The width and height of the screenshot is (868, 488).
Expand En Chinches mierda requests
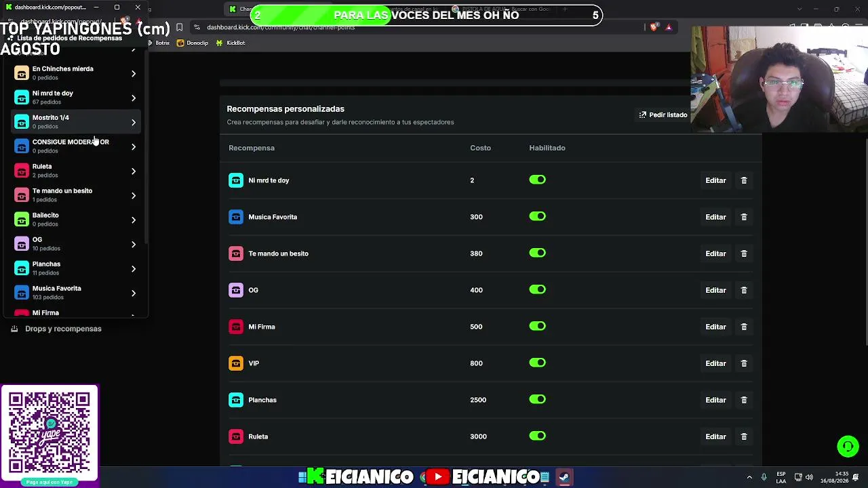tap(134, 73)
